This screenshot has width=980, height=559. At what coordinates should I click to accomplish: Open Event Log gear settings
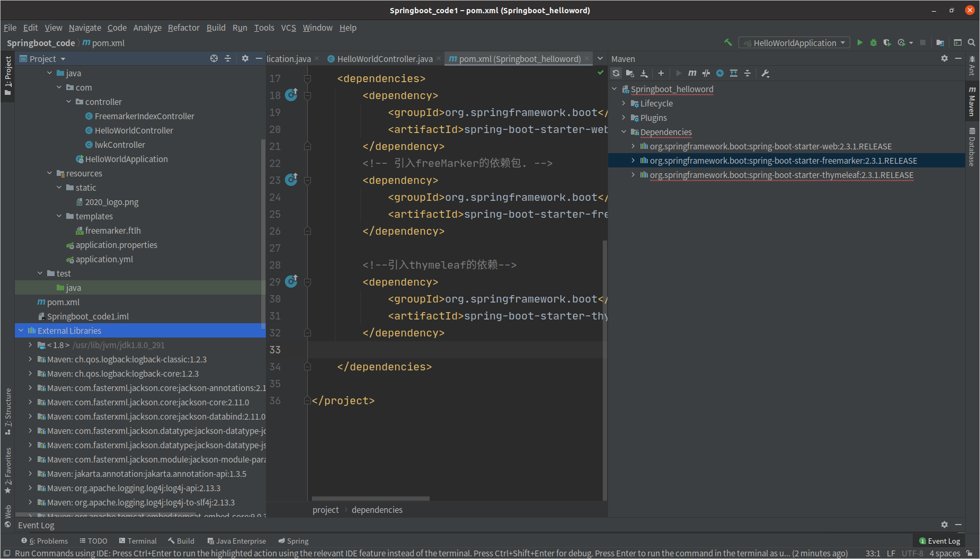click(x=945, y=525)
